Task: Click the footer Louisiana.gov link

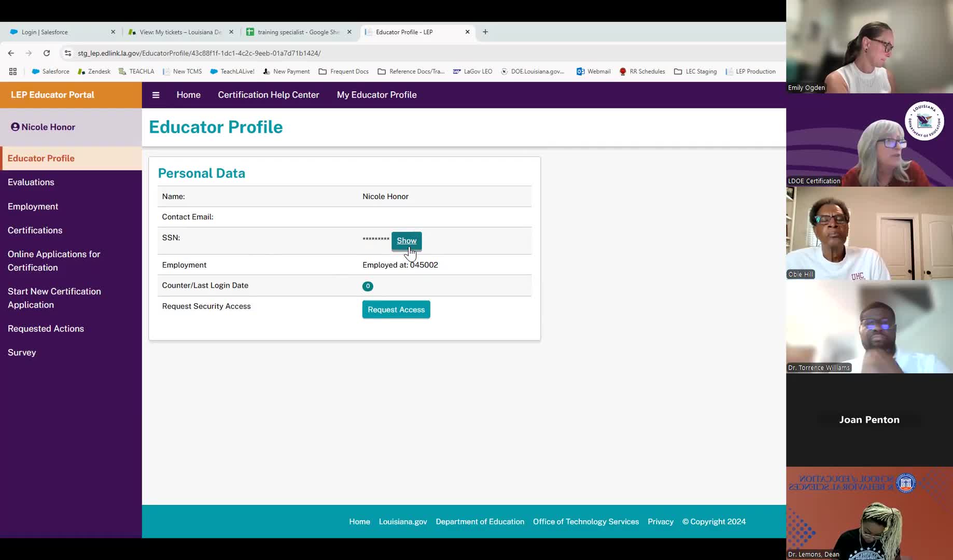Action: [403, 522]
